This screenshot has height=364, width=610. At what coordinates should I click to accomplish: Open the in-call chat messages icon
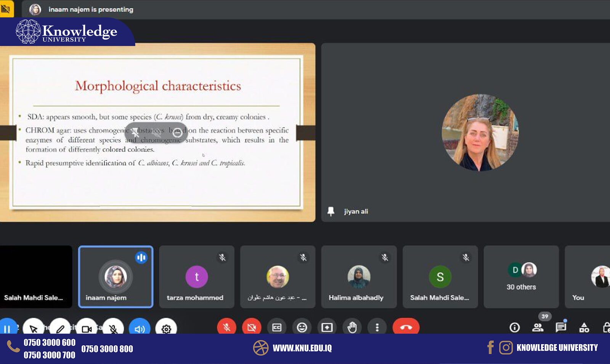[x=561, y=327]
